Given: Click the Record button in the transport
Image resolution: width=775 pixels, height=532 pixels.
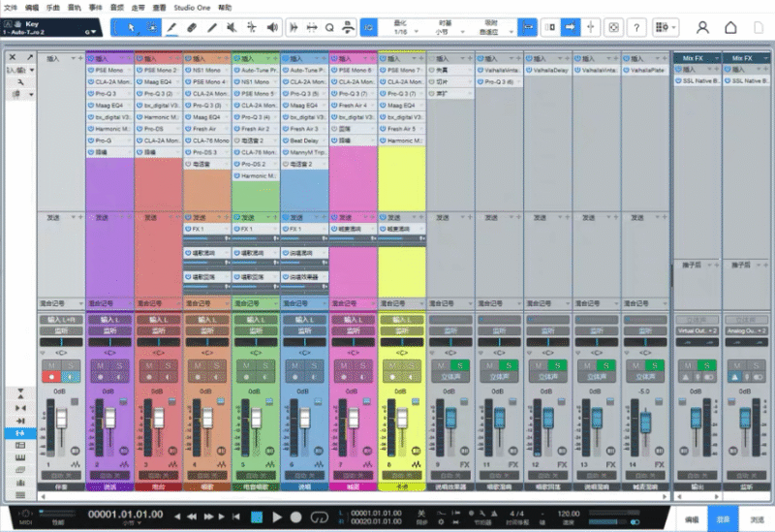Looking at the screenshot, I should tap(297, 516).
